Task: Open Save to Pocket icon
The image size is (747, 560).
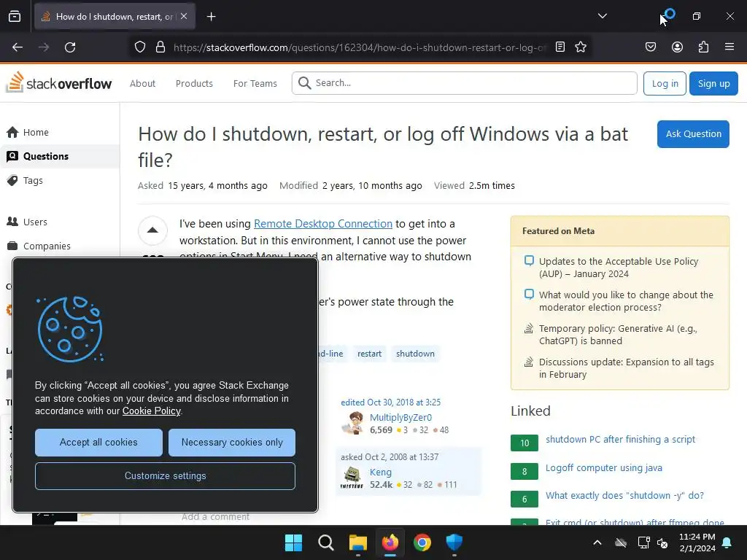Action: (650, 47)
